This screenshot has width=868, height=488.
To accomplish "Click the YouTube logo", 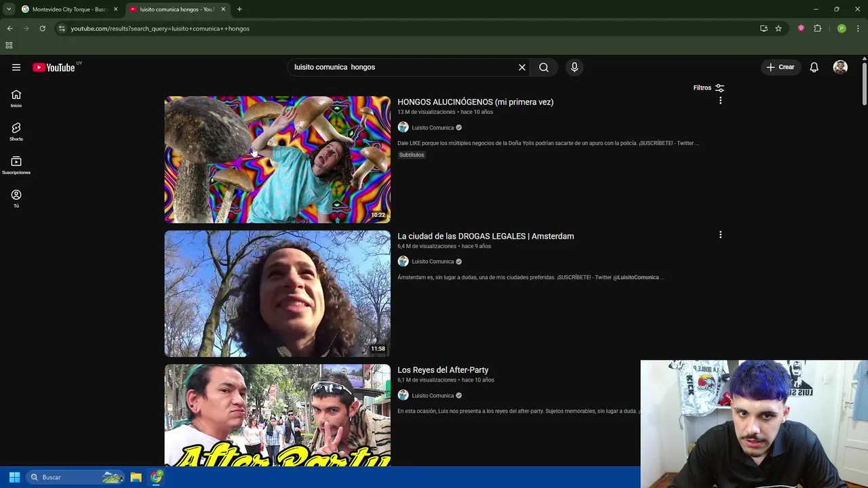I will pos(54,67).
